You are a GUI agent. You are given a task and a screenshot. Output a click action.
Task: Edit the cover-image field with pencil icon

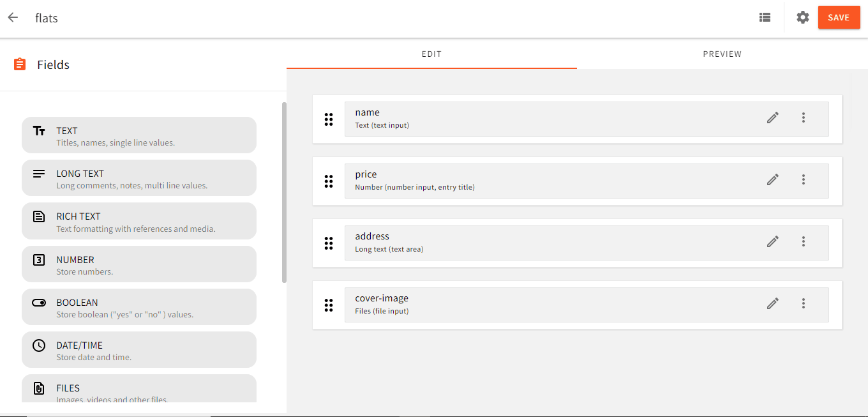[772, 303]
